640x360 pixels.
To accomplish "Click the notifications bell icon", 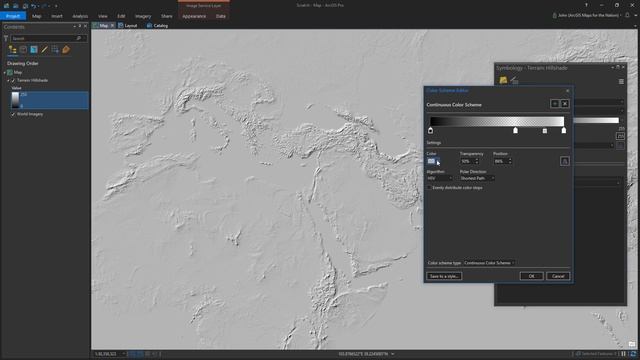I will point(627,16).
